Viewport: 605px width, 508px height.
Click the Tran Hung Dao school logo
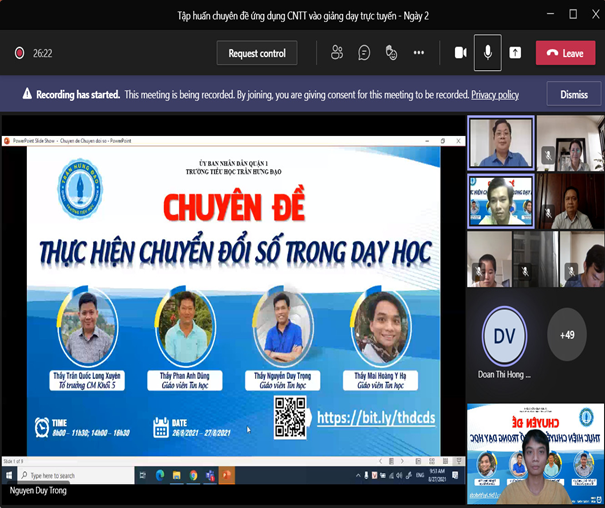point(80,189)
